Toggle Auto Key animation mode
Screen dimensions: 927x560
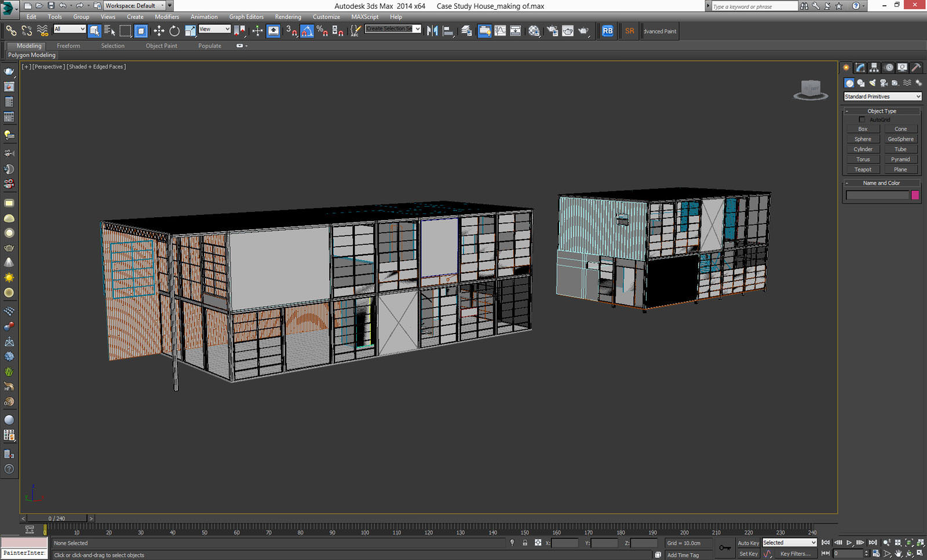pyautogui.click(x=748, y=543)
